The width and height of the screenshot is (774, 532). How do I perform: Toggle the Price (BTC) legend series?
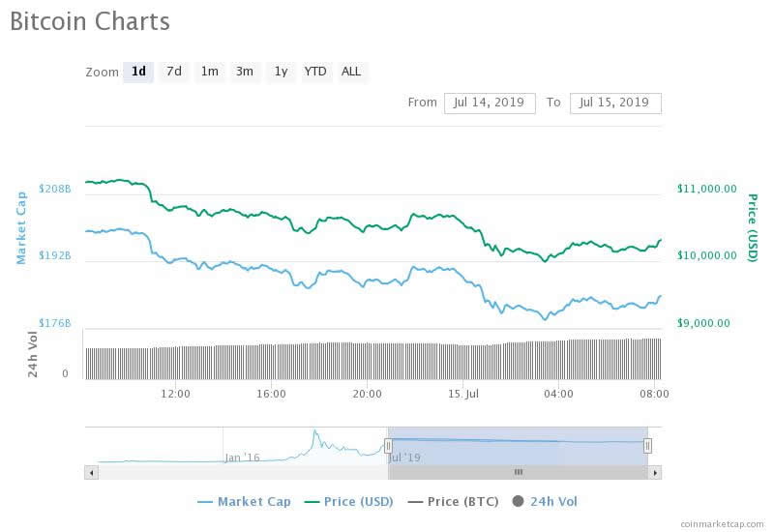pos(454,502)
